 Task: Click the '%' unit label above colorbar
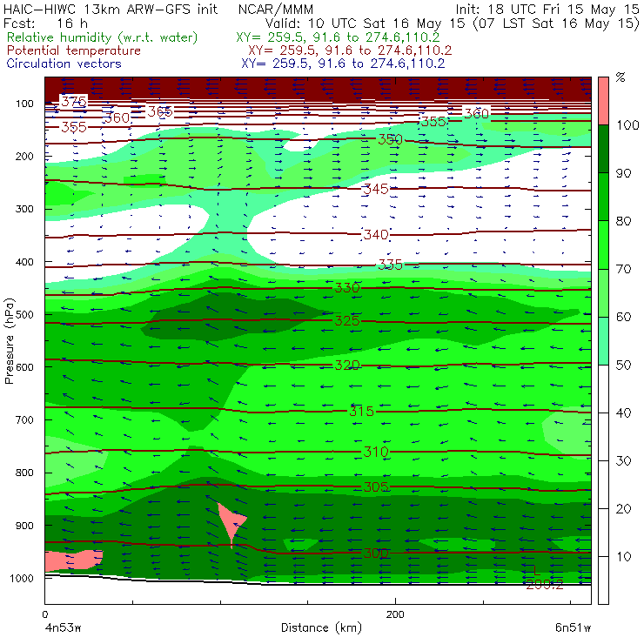[x=621, y=77]
